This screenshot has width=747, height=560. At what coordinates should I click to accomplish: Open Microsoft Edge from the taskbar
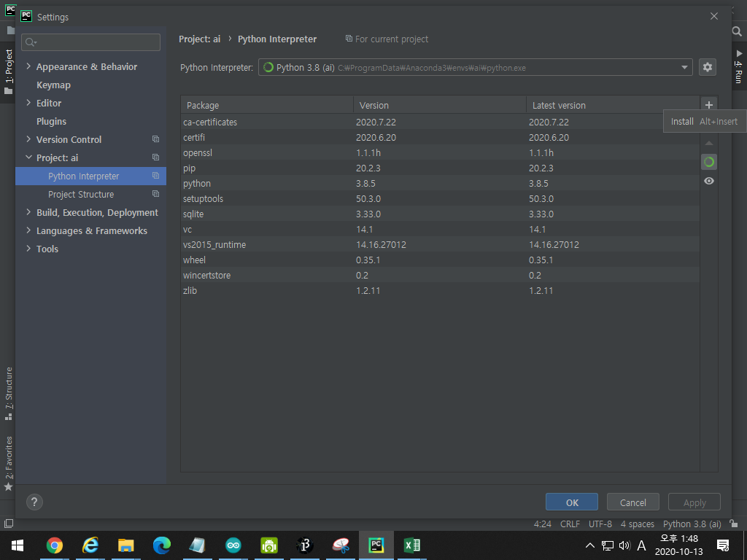tap(161, 545)
